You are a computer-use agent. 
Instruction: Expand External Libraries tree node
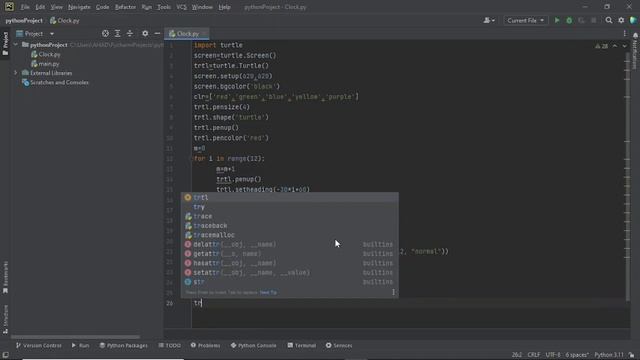point(16,73)
